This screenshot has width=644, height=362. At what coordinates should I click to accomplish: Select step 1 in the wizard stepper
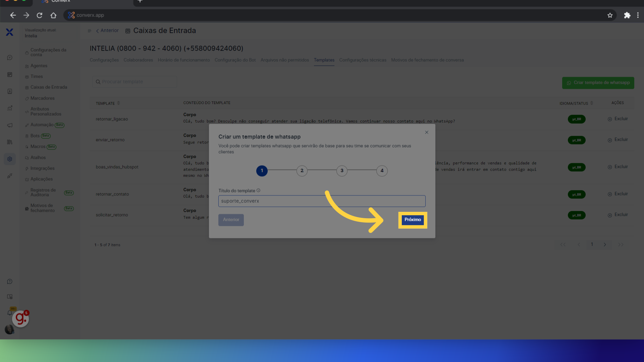(262, 171)
